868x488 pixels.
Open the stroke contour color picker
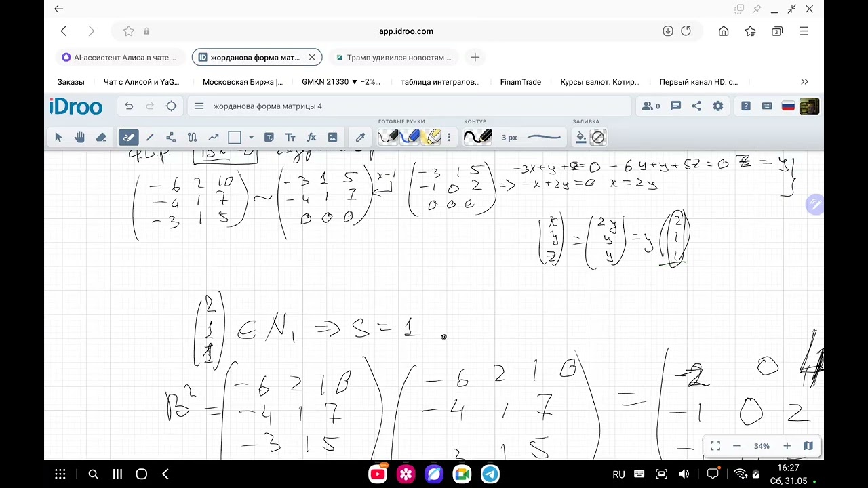point(477,138)
